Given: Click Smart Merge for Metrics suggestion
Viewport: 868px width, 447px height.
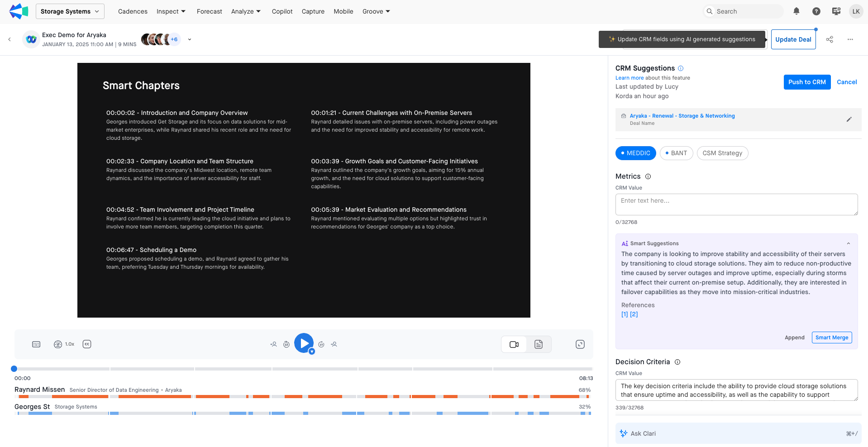Looking at the screenshot, I should pos(831,338).
